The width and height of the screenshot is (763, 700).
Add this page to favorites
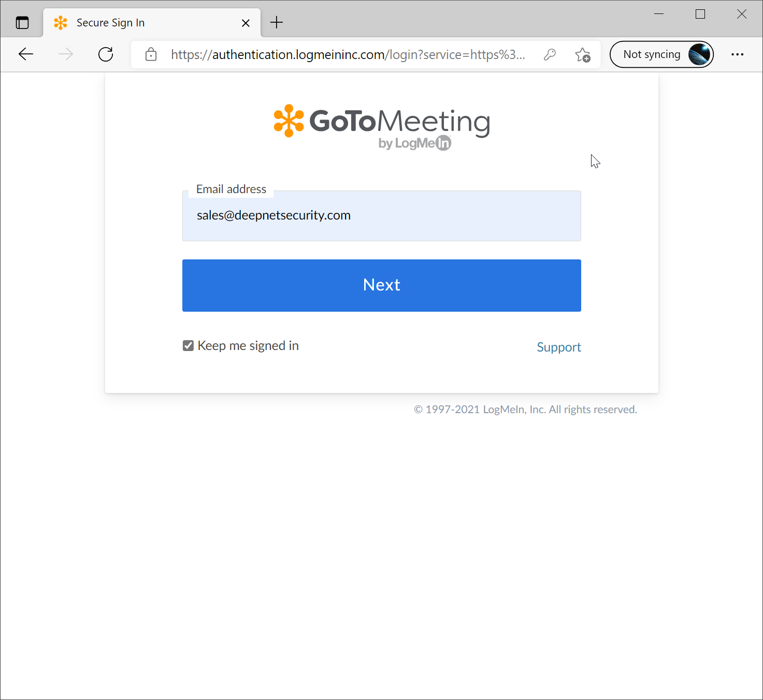click(583, 54)
